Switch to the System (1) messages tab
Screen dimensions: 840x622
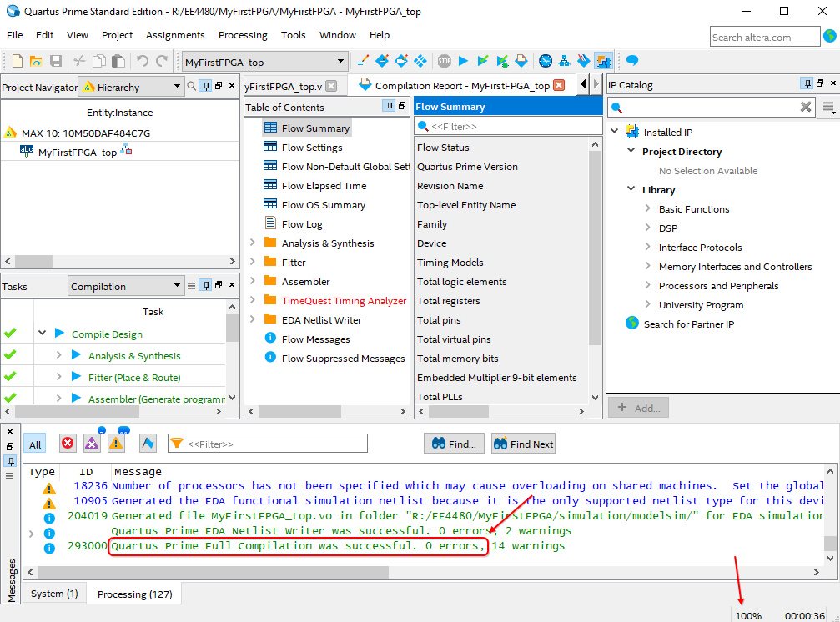[x=54, y=594]
